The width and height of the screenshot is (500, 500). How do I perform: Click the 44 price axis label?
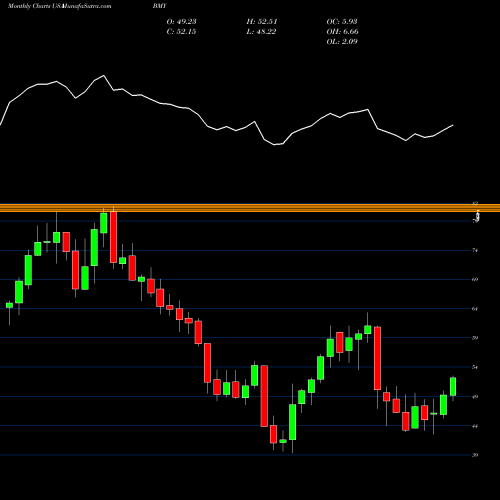click(x=475, y=426)
